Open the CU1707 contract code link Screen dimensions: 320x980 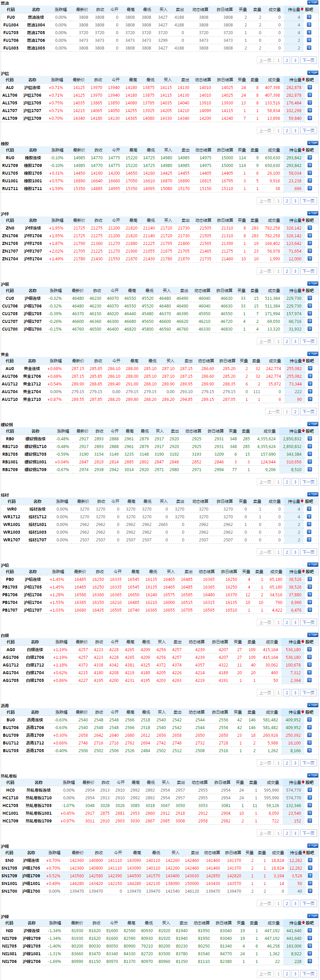pos(10,322)
